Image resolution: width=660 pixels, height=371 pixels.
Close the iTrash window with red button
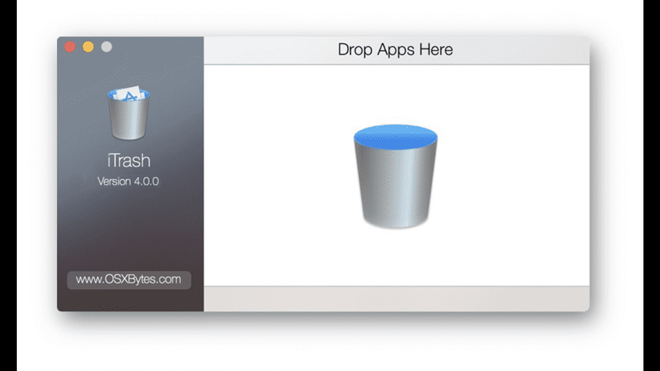click(x=70, y=47)
